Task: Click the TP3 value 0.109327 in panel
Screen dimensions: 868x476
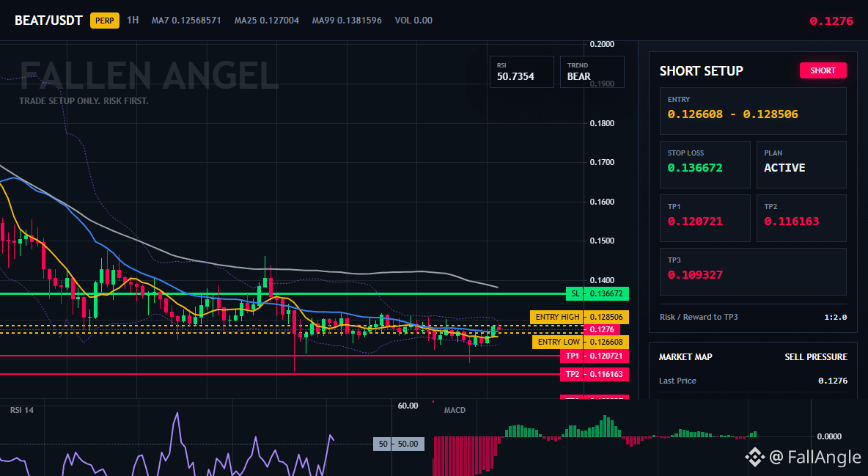Action: tap(695, 275)
